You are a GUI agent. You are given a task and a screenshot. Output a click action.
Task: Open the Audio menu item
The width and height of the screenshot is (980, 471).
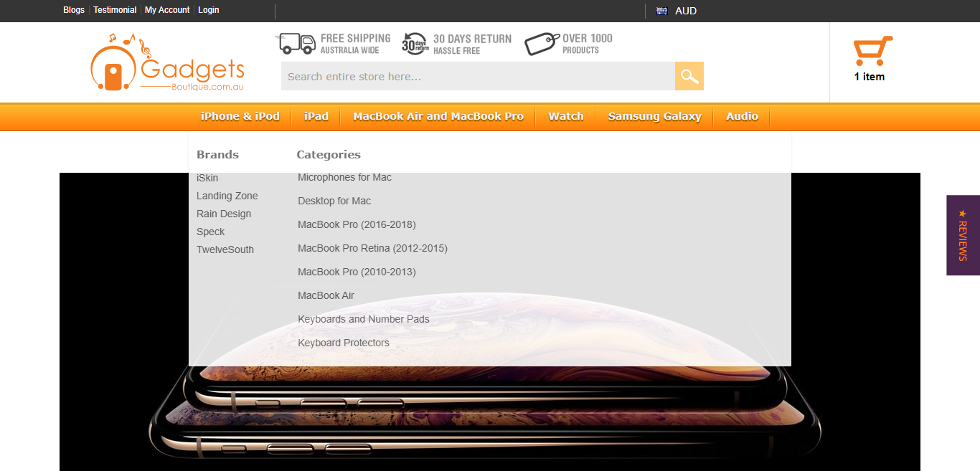742,116
